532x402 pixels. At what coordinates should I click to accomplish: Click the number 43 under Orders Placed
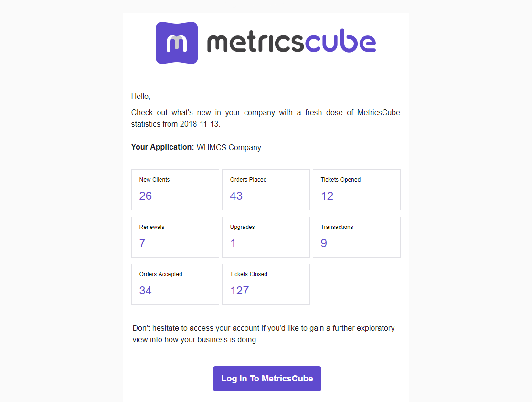point(236,196)
